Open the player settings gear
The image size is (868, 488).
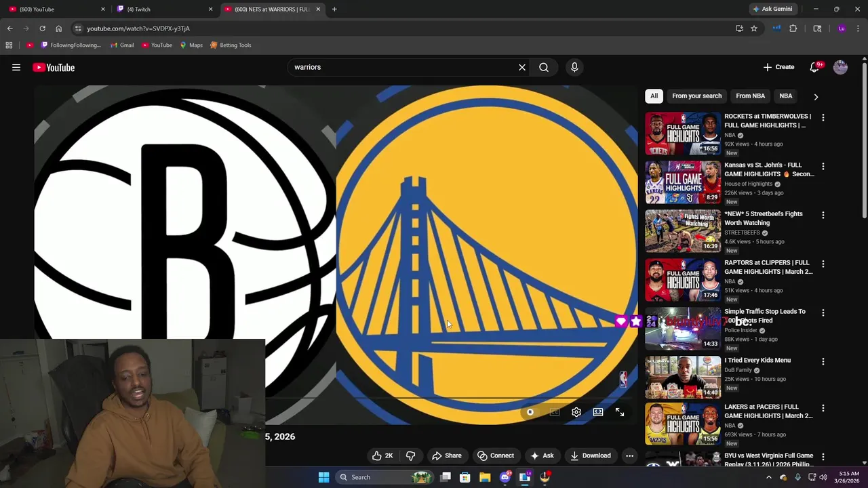click(x=576, y=412)
